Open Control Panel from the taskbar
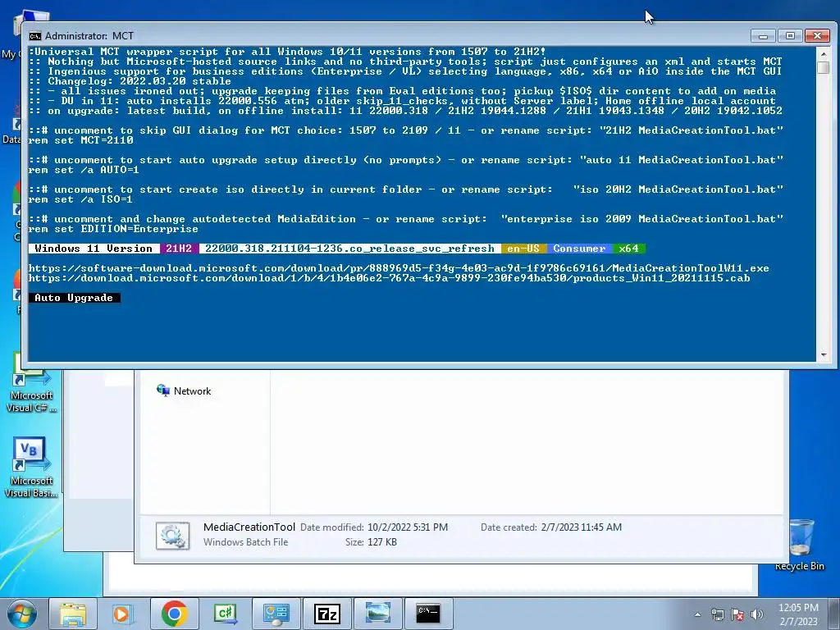 pos(276,614)
